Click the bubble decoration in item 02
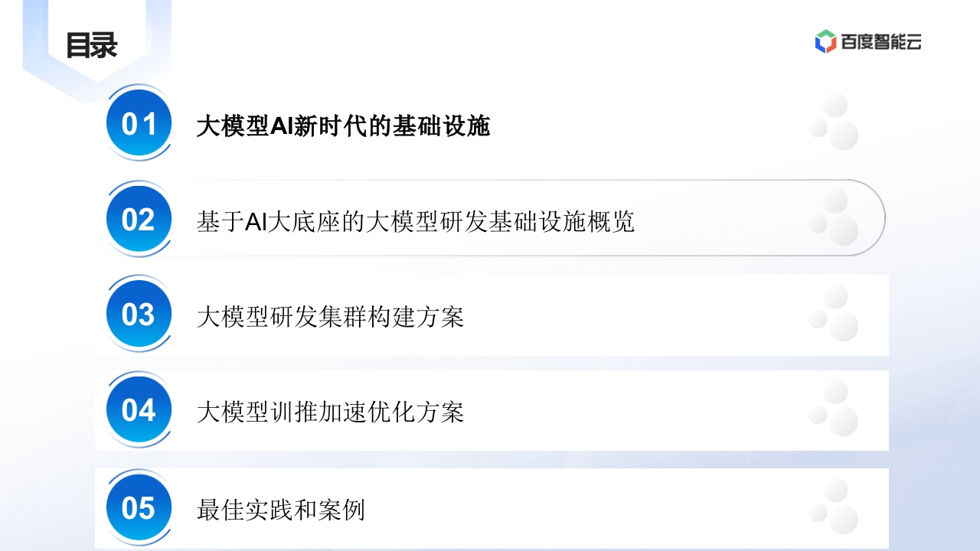The width and height of the screenshot is (980, 551). pos(834,218)
